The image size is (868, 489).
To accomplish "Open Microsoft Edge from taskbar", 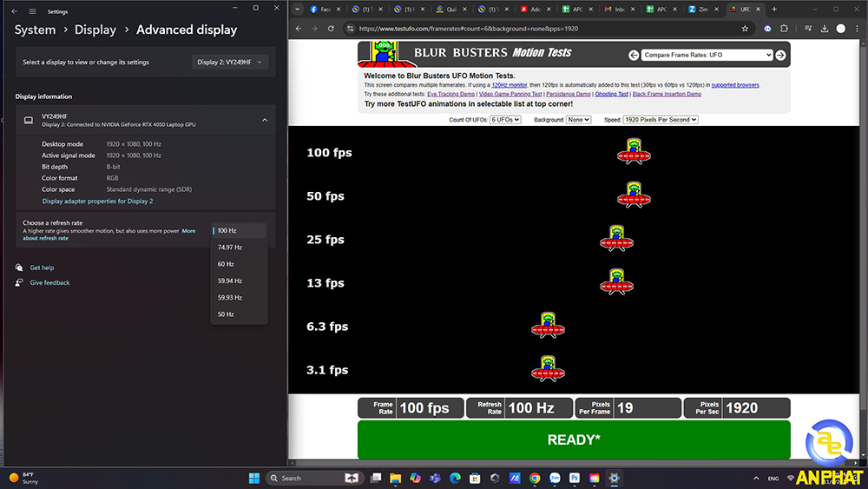I will coord(455,478).
